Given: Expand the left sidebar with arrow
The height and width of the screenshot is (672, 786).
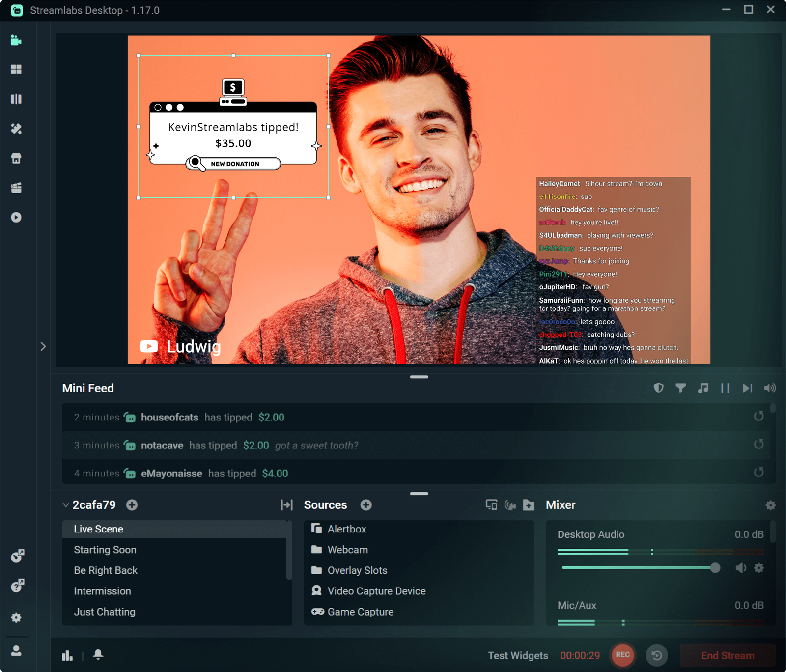Looking at the screenshot, I should [43, 346].
